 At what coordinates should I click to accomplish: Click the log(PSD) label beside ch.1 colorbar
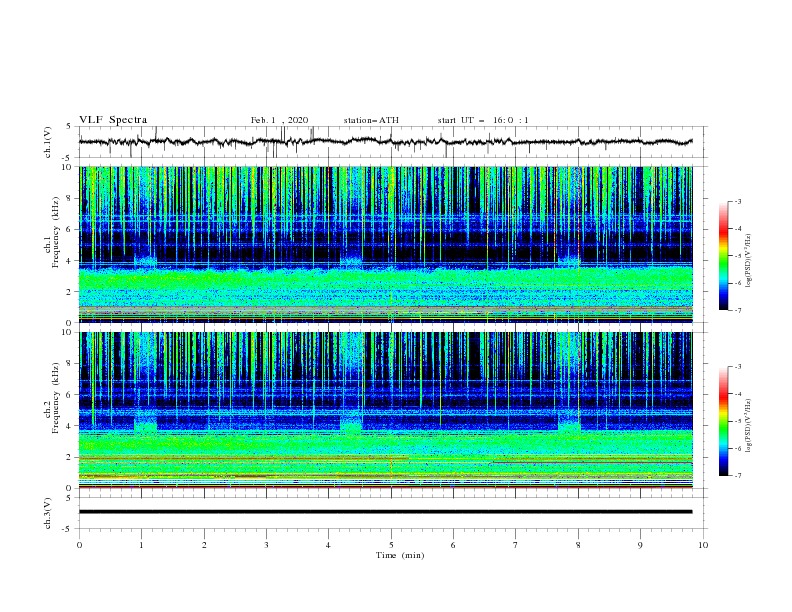[749, 261]
